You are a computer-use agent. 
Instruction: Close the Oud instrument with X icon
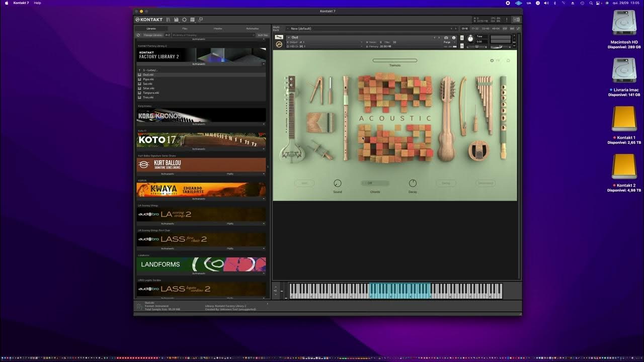(x=514, y=35)
